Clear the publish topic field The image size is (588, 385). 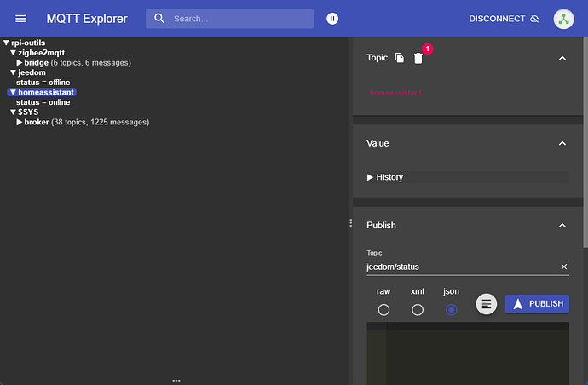[x=563, y=267]
